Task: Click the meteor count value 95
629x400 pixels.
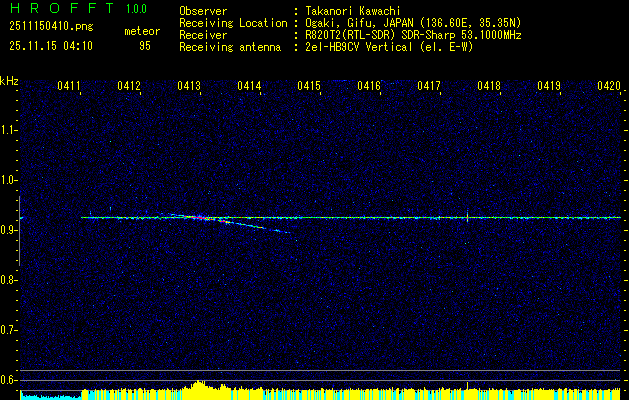Action: pos(145,45)
